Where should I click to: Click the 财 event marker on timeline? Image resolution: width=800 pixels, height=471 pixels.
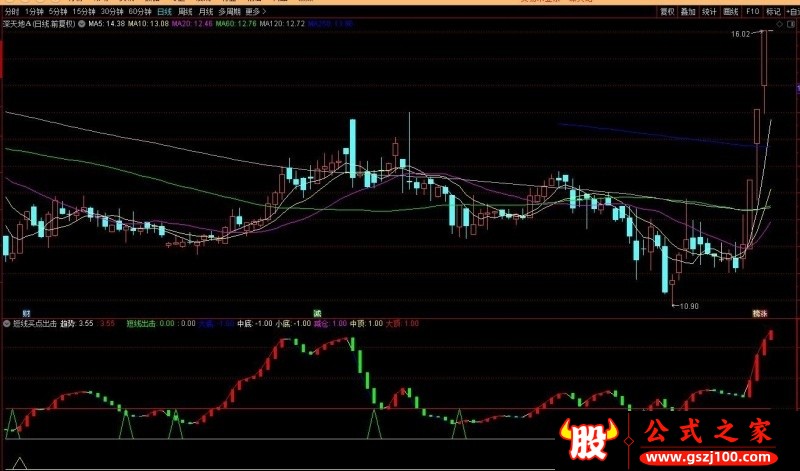coord(26,313)
